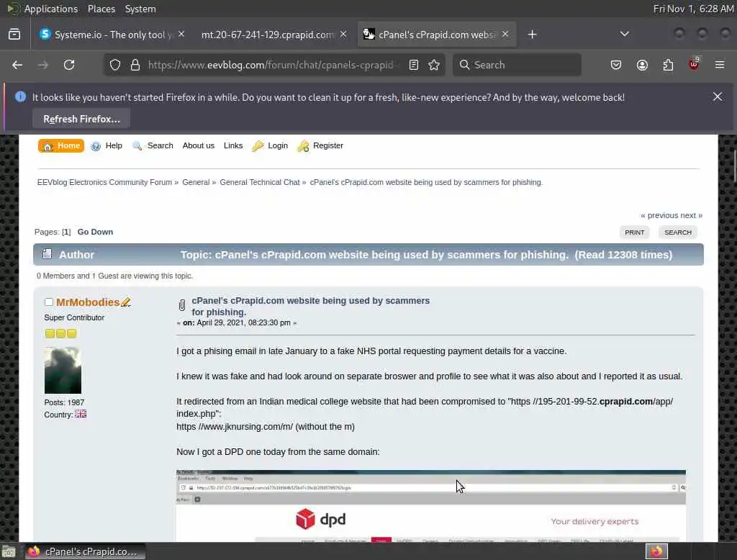Click the forward navigation arrow

tap(43, 65)
